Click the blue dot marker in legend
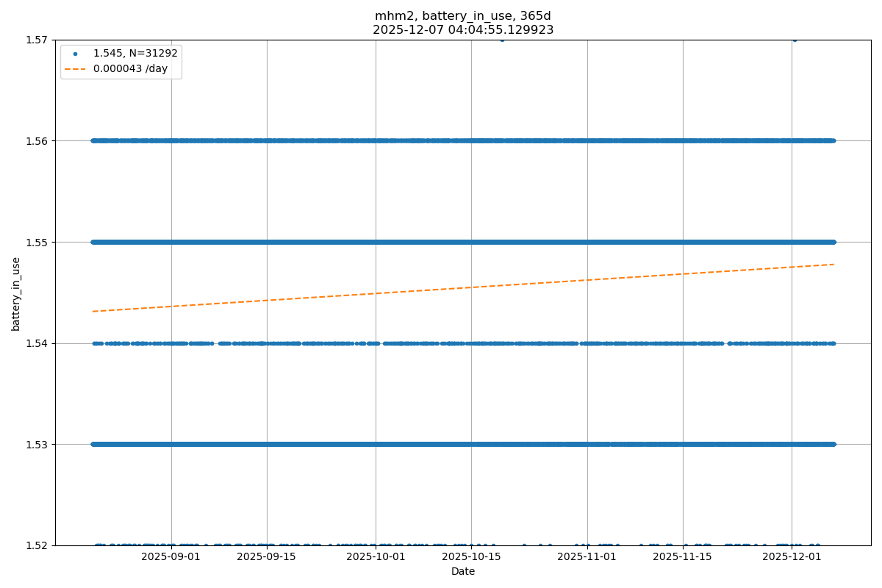 coord(75,54)
